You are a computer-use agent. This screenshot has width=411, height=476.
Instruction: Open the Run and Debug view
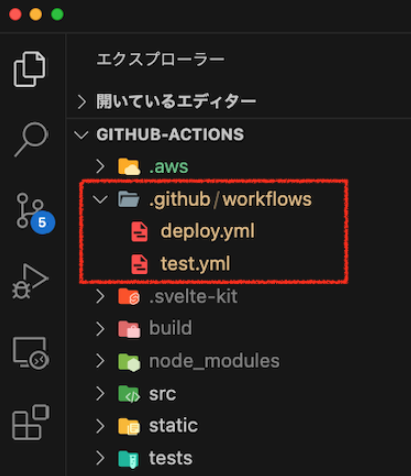(30, 281)
